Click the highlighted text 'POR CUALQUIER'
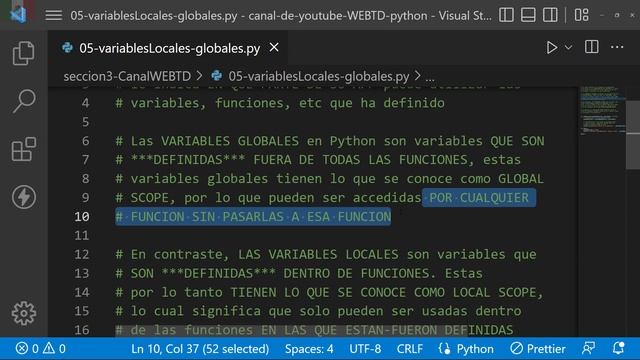 click(x=479, y=198)
